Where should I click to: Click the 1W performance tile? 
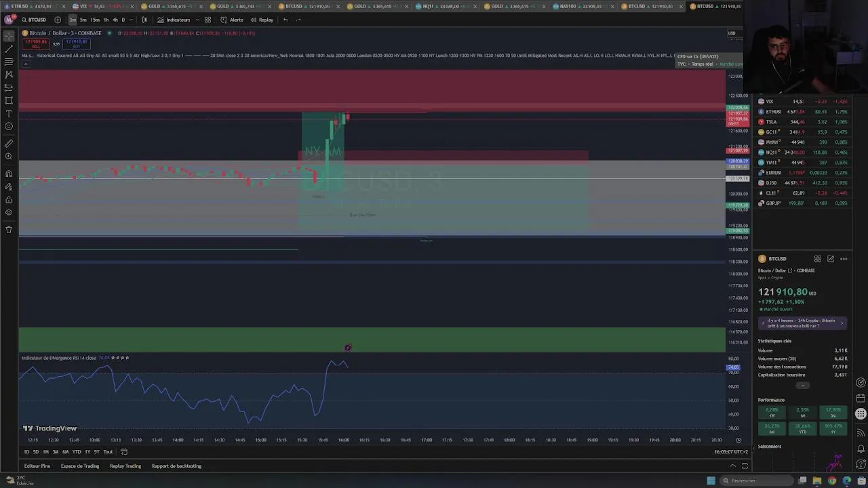[772, 412]
